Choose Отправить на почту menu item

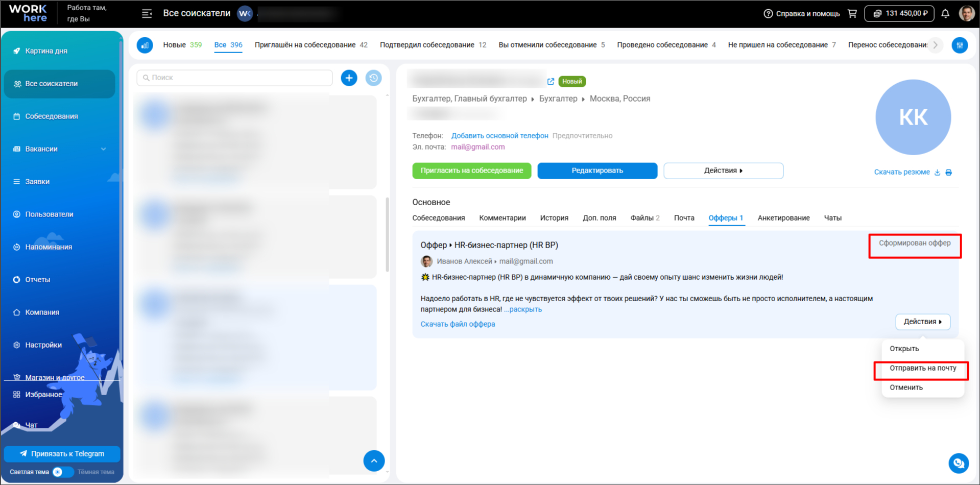[x=923, y=368]
